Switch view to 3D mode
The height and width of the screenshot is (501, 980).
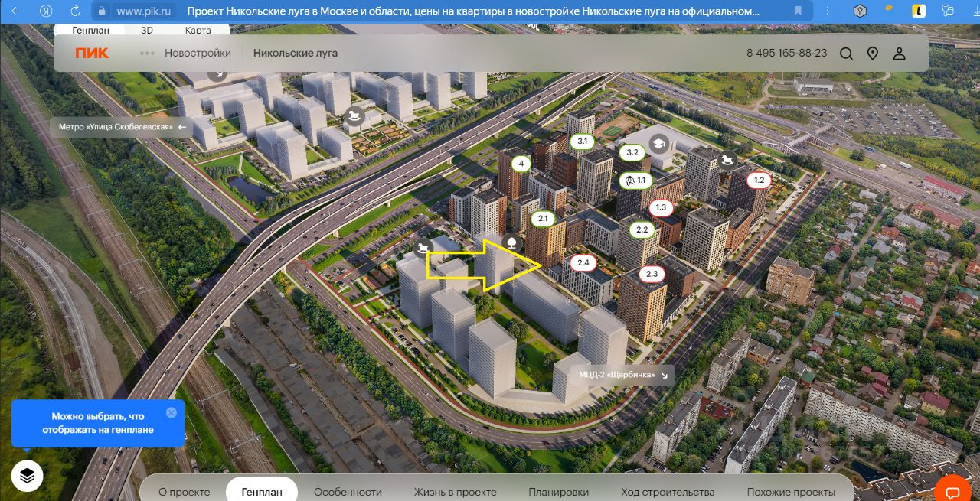147,31
